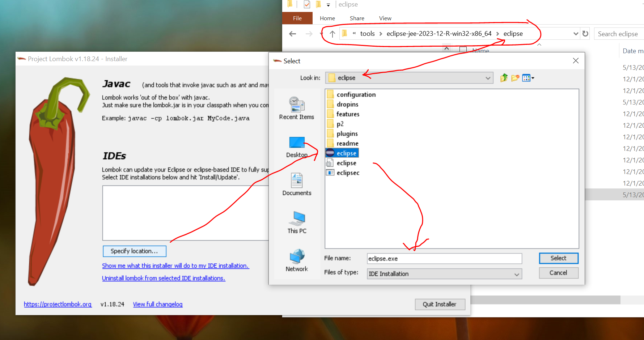Select the plugins folder
Viewport: 644px width, 340px height.
(342, 133)
